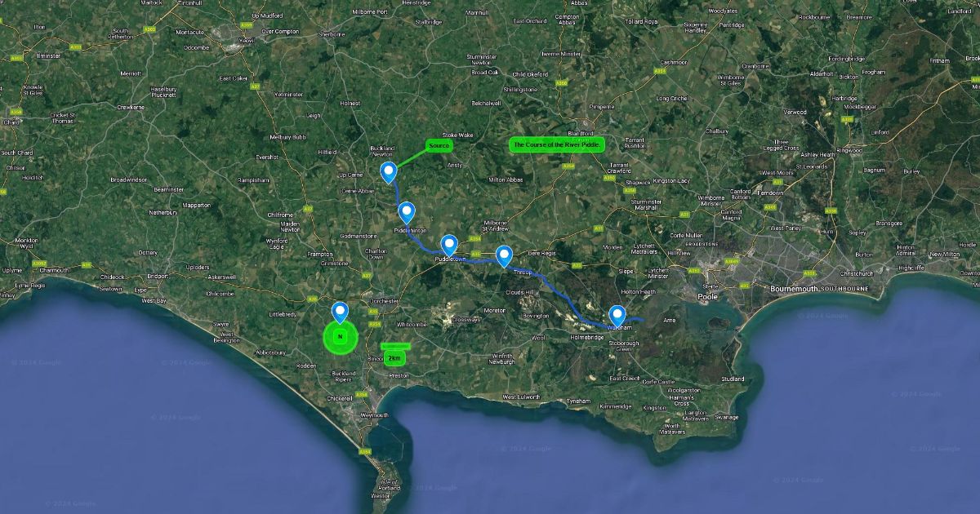Click the map pin at the river source
980x514 pixels.
(390, 172)
